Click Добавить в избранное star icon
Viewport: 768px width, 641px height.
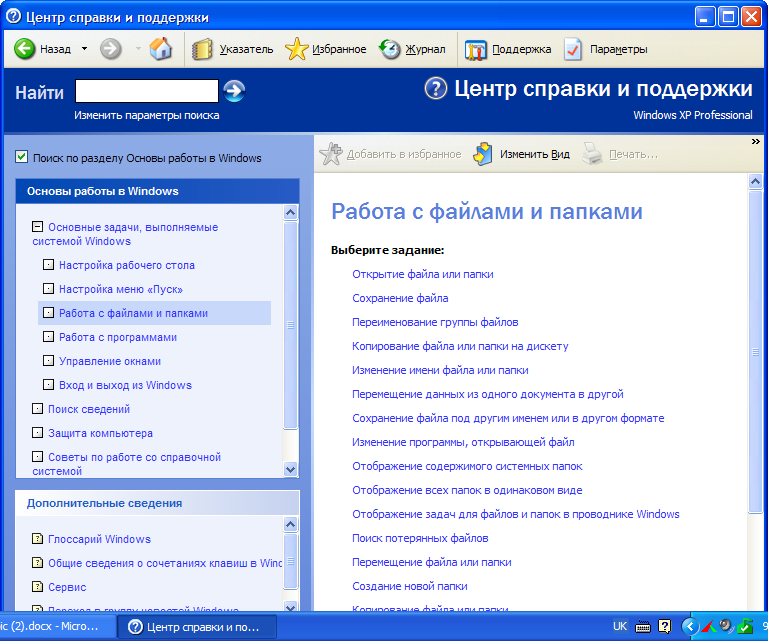pyautogui.click(x=331, y=154)
